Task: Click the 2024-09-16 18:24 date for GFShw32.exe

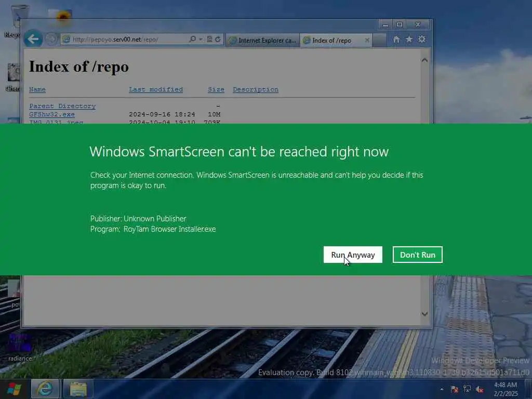Action: pos(162,114)
